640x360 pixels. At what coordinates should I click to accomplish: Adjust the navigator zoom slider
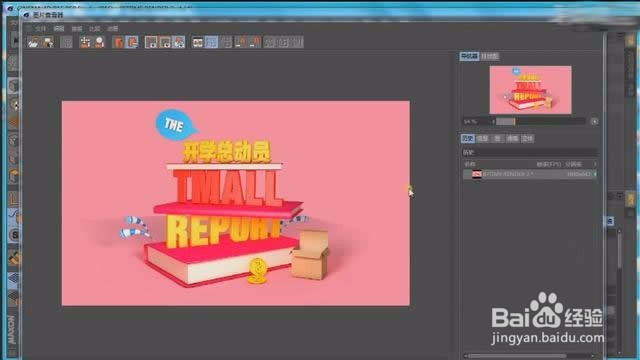[x=540, y=122]
